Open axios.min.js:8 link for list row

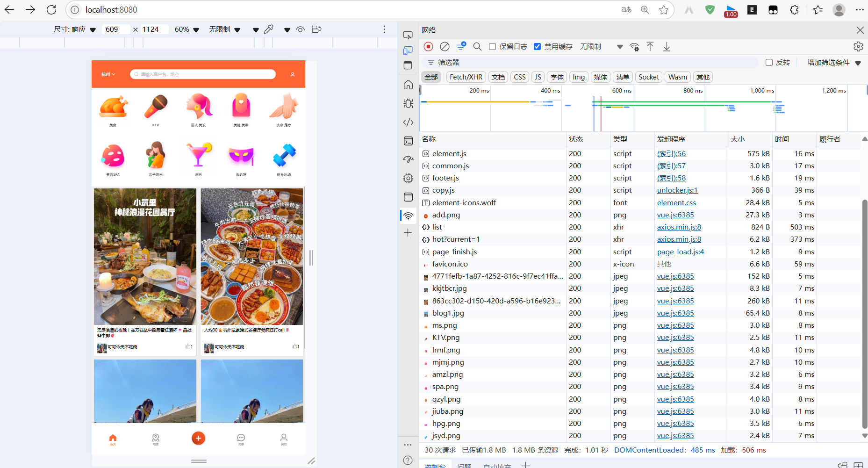[x=679, y=227]
